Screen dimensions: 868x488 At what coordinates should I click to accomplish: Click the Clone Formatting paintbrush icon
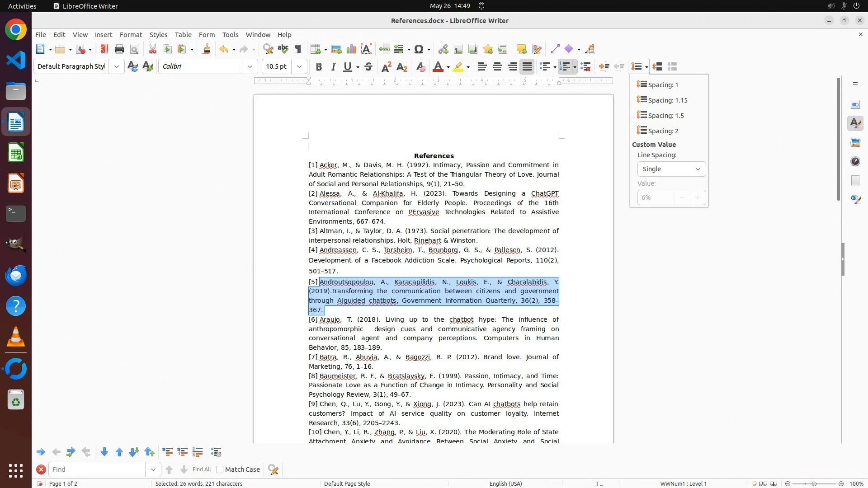(x=207, y=49)
